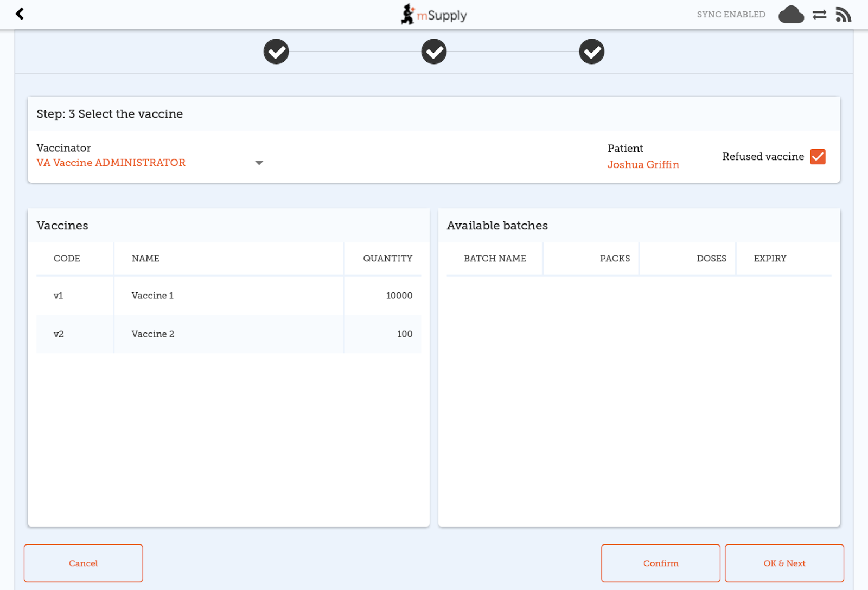Sort by the BATCH NAME column header
Screen dimensions: 868x590
(x=495, y=259)
